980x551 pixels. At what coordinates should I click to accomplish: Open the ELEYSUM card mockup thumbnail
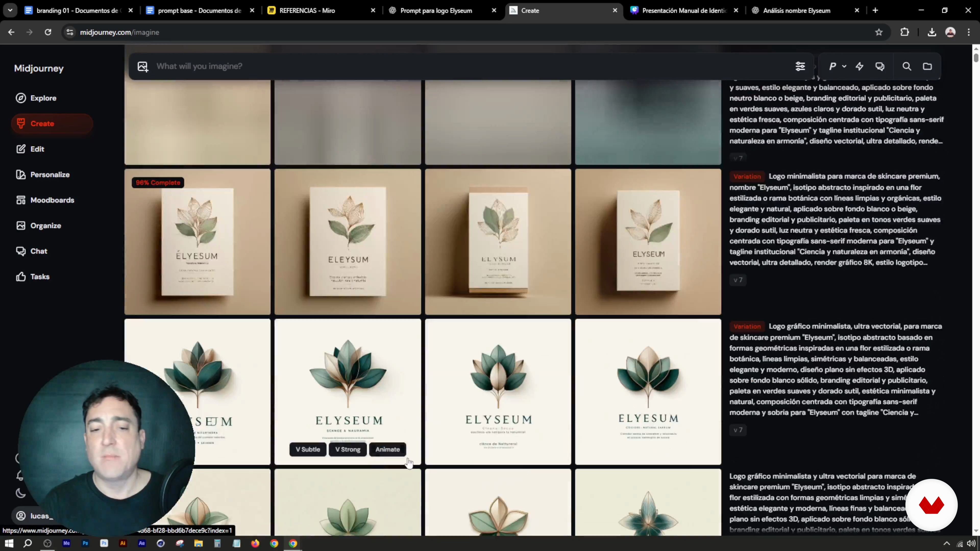tap(348, 242)
